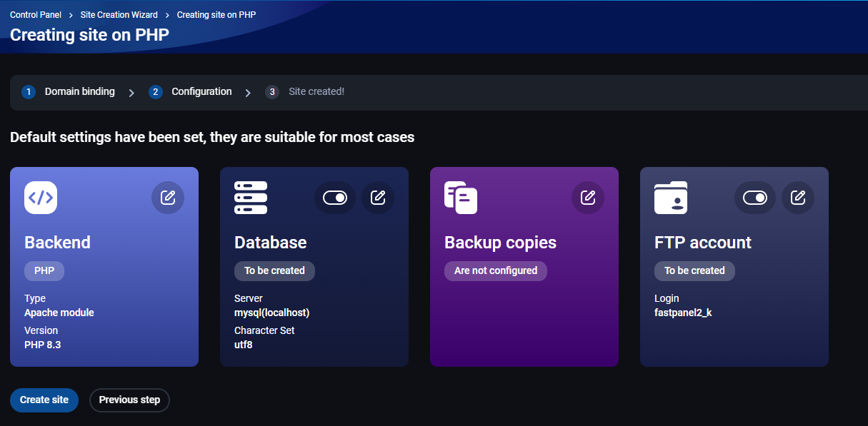Viewport: 868px width, 426px height.
Task: Click the page heading 'Creating site on PHP'
Action: (x=89, y=35)
